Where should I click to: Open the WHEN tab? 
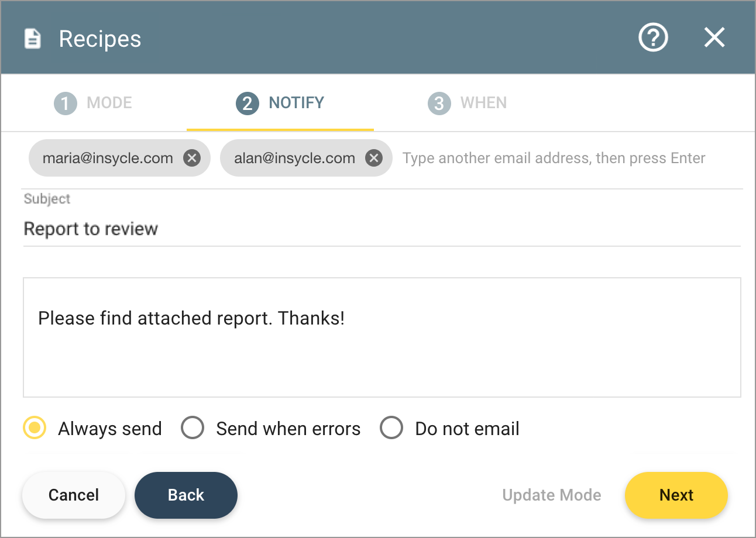484,103
